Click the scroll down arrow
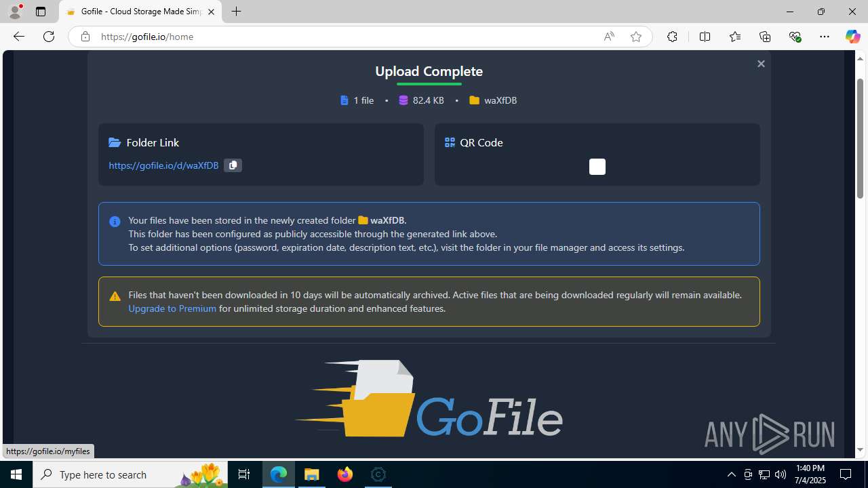 (x=861, y=450)
